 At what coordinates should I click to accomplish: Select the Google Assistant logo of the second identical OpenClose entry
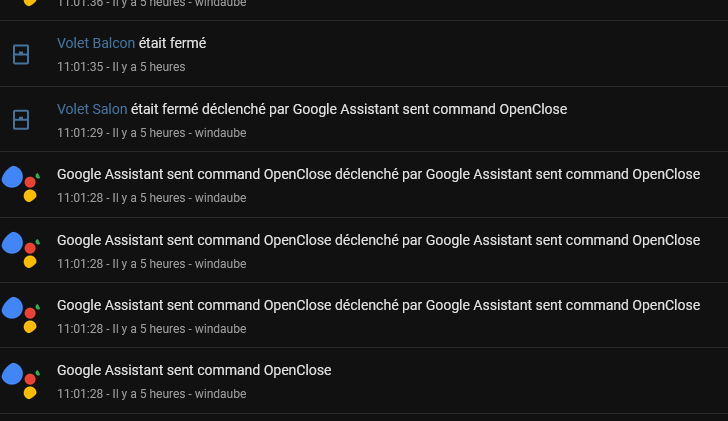coord(21,250)
